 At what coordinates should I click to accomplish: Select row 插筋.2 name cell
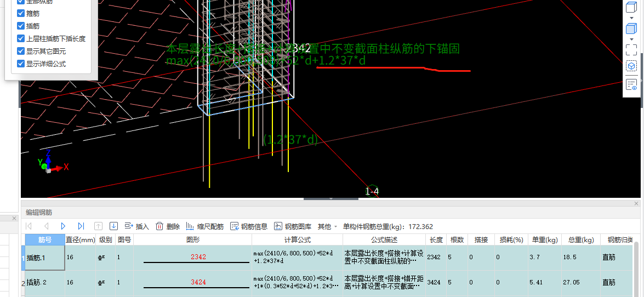(x=45, y=282)
